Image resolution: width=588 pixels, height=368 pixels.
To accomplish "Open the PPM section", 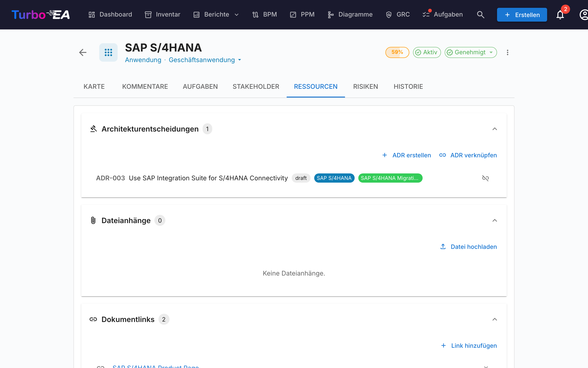I will point(302,14).
